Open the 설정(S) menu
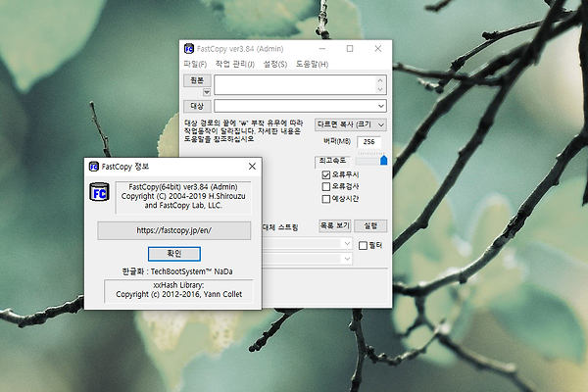Screen dimensions: 588x392 click(275, 64)
